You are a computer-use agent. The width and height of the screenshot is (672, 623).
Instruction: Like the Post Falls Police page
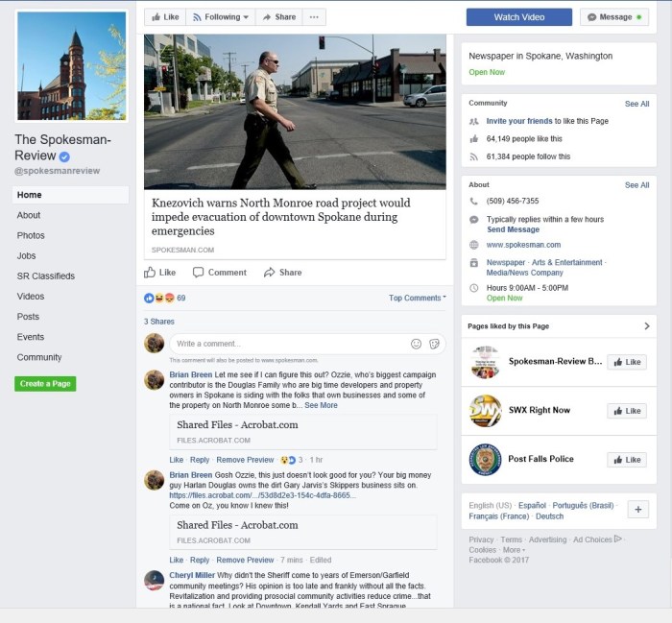coord(627,460)
